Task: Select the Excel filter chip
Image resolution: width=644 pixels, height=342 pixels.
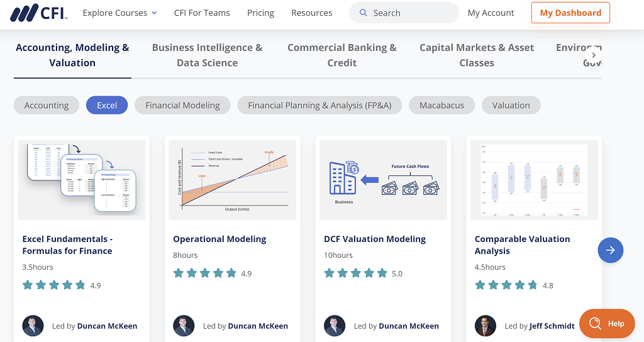Action: coord(107,105)
